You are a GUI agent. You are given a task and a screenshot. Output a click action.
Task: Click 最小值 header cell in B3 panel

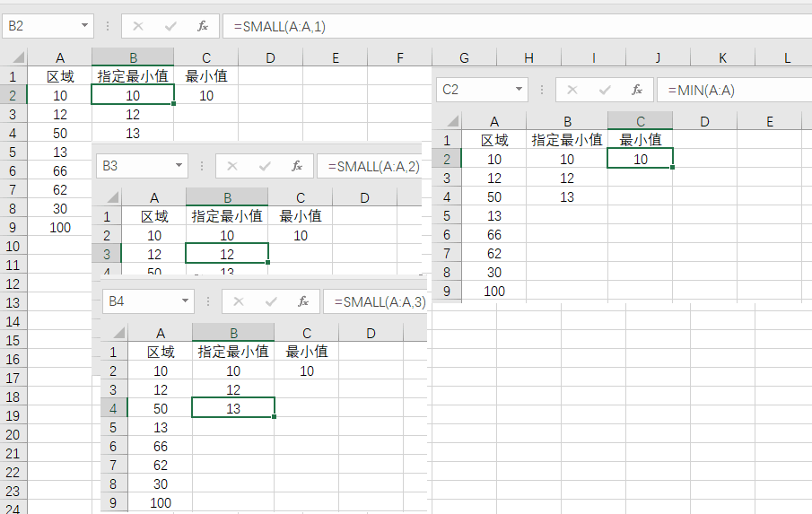tap(301, 216)
